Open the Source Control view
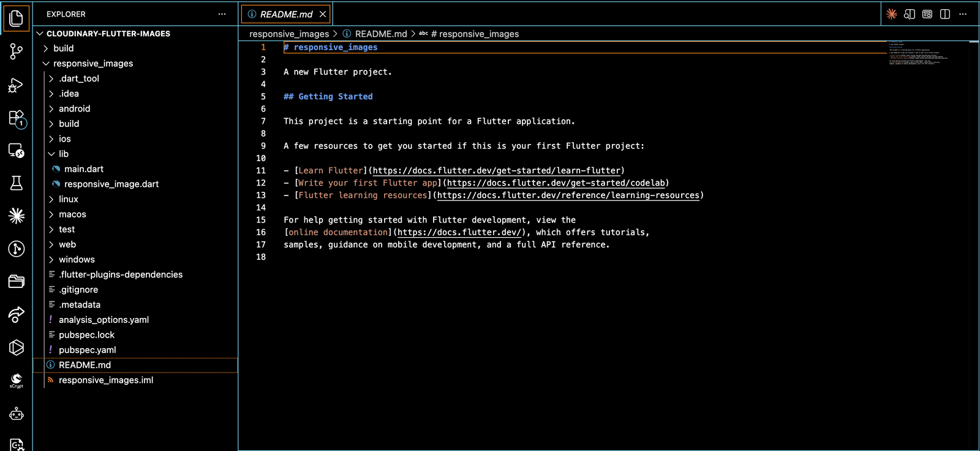The height and width of the screenshot is (451, 980). 17,51
